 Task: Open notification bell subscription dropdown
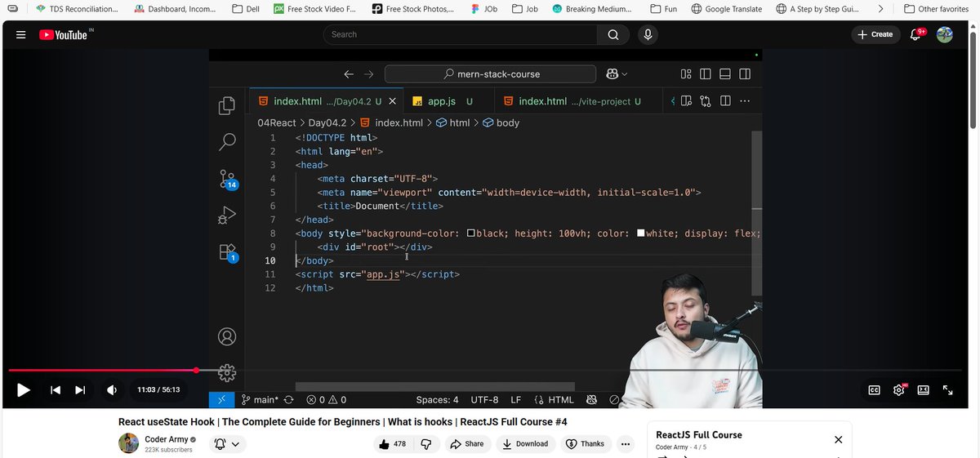[x=228, y=443]
